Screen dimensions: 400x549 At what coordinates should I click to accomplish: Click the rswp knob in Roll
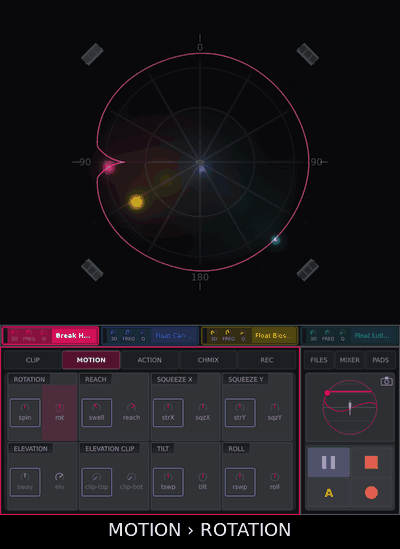coord(240,482)
